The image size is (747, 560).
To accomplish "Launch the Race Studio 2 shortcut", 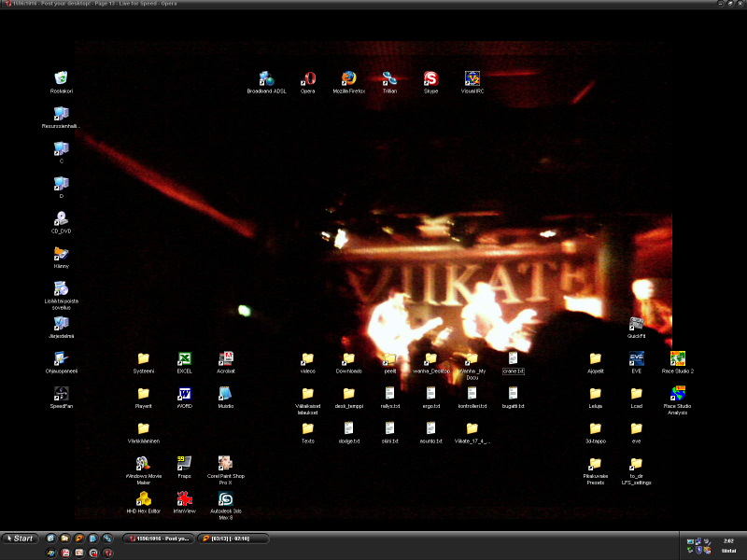I will [x=678, y=362].
